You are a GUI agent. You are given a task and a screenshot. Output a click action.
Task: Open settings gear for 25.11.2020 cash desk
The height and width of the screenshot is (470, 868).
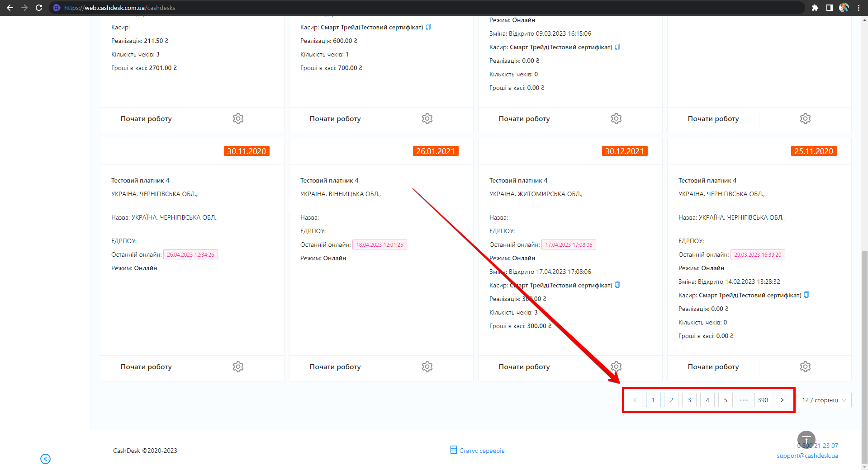pyautogui.click(x=805, y=367)
